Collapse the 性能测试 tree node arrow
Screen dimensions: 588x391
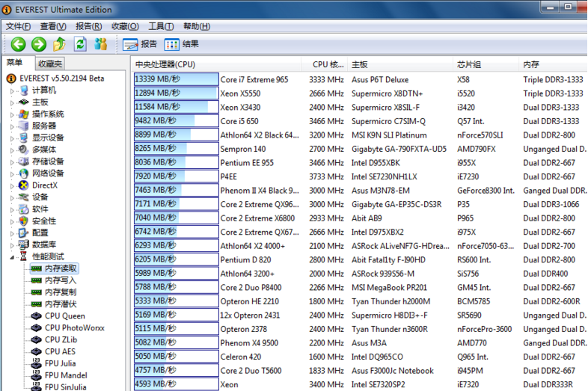[x=13, y=257]
